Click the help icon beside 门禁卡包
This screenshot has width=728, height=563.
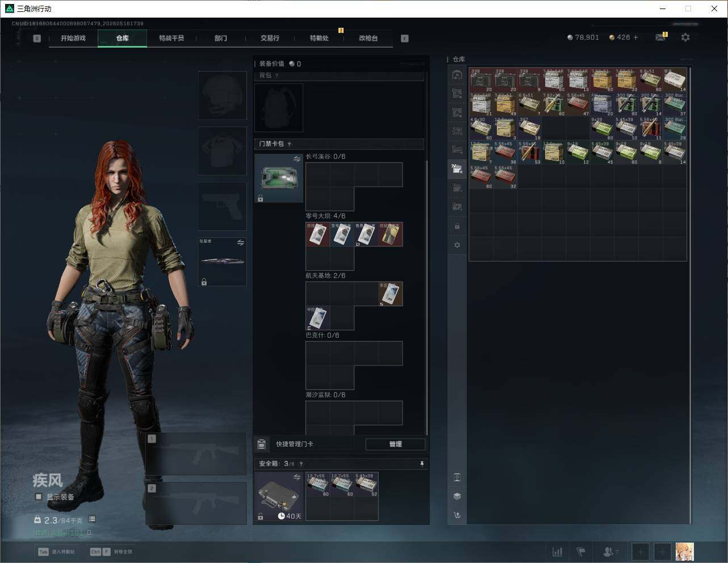pyautogui.click(x=289, y=144)
